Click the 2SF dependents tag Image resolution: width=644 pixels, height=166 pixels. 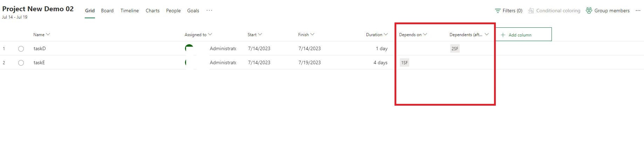[x=455, y=48]
